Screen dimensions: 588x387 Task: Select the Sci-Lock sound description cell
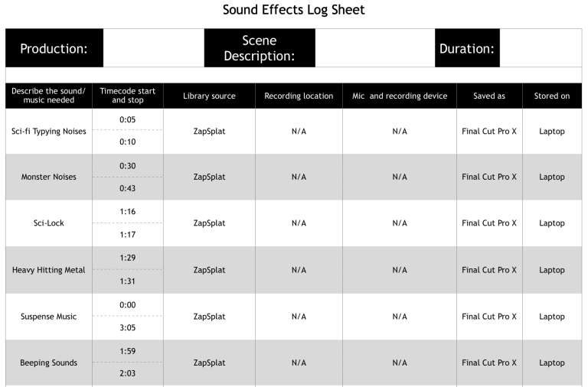point(48,223)
